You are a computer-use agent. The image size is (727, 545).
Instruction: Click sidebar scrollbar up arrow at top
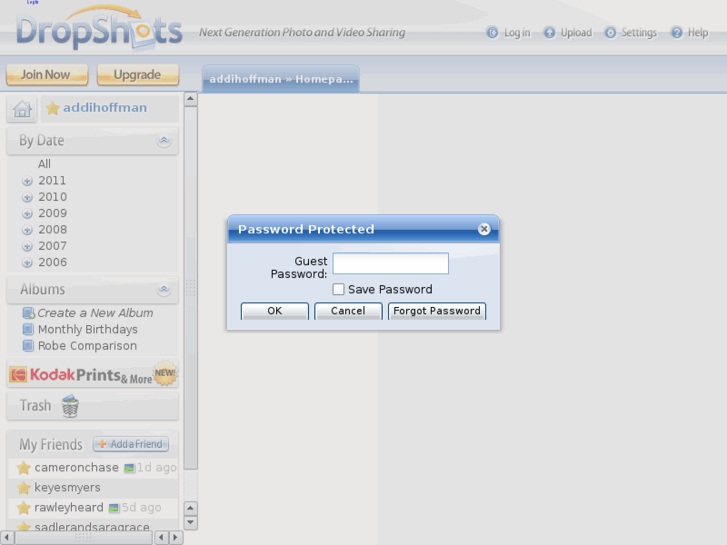pos(191,99)
